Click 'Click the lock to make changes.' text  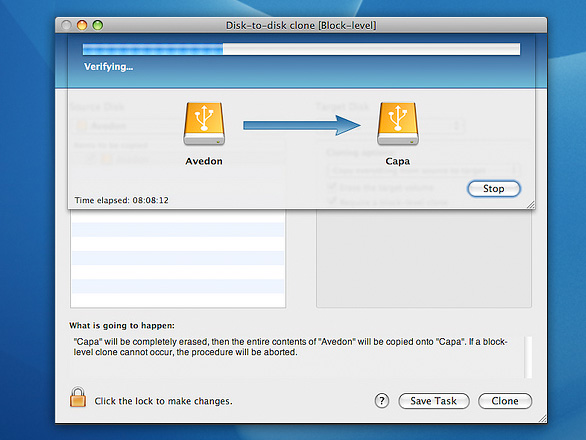[x=163, y=401]
